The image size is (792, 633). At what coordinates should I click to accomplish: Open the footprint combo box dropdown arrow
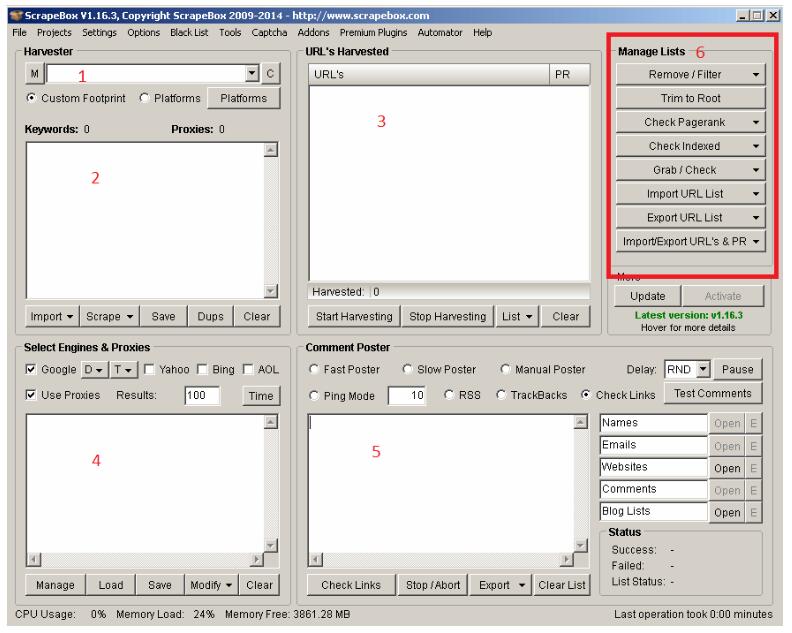[x=252, y=74]
